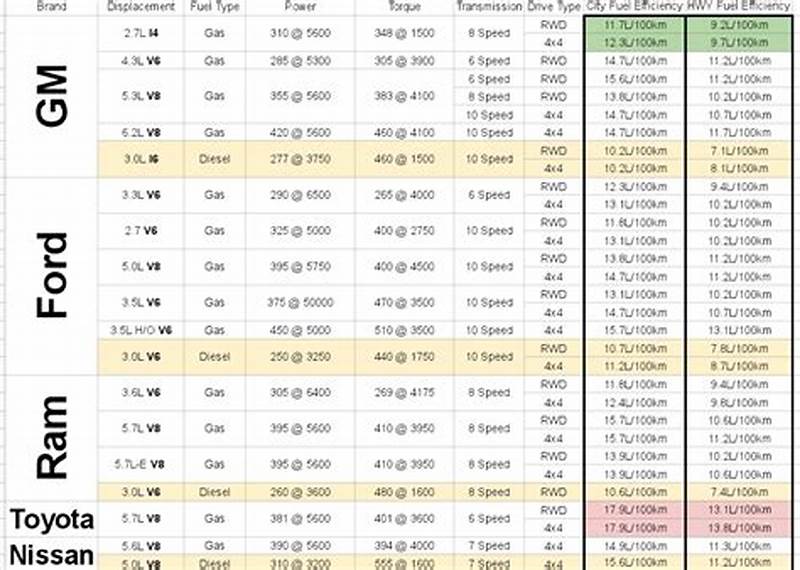The width and height of the screenshot is (800, 570).
Task: Click the 12.4L/100km city efficiency cell
Action: pos(635,402)
